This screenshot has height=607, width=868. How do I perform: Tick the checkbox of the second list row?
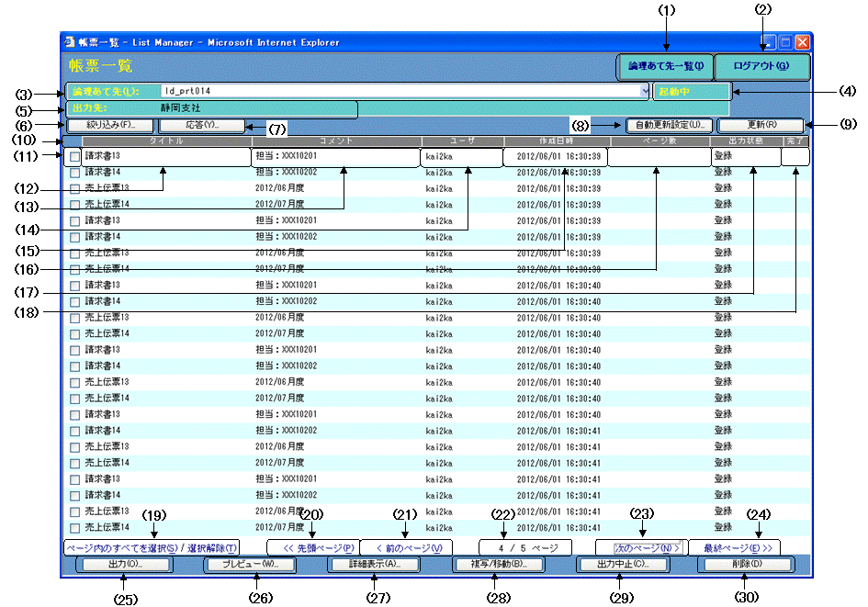[x=75, y=173]
